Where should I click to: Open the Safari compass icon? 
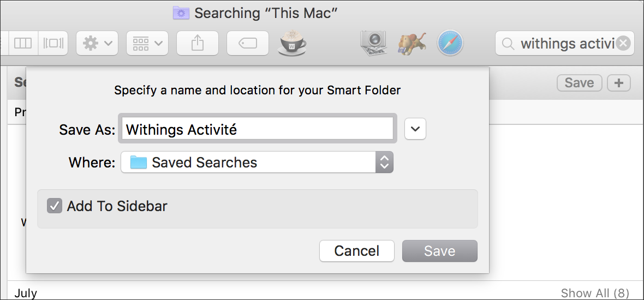click(x=450, y=43)
